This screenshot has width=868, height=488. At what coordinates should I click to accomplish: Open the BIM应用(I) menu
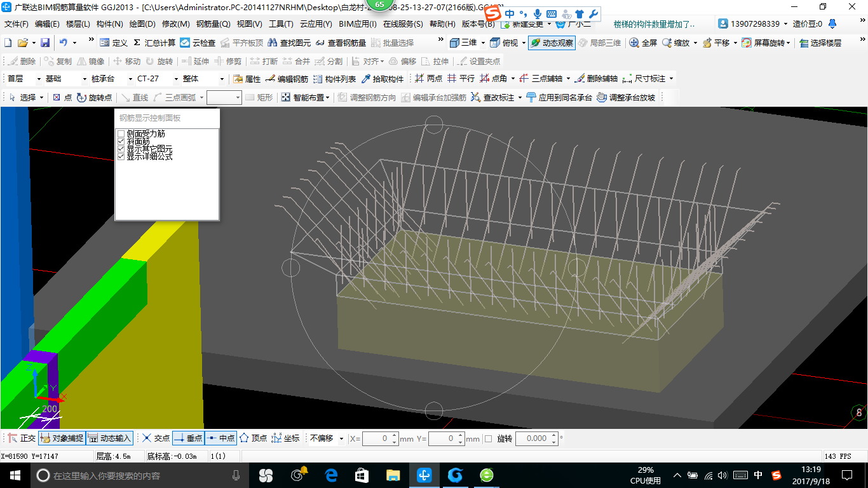[x=358, y=24]
